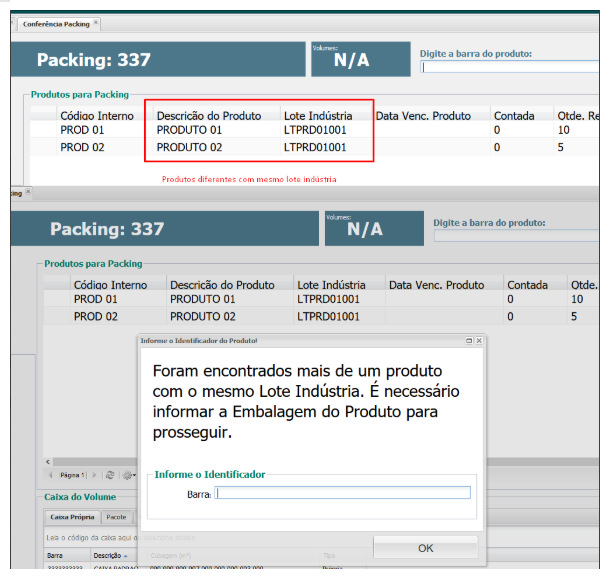This screenshot has width=610, height=579.
Task: Click lot LTPRD01001 of PRODUTO 02 in the upper grid
Action: (315, 147)
